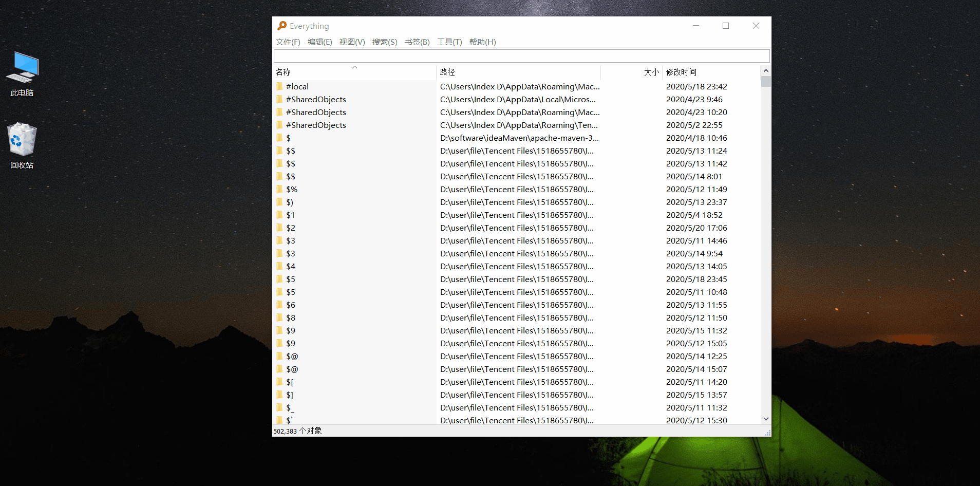
Task: Click the date 2020/5/12 11:49
Action: (x=696, y=189)
